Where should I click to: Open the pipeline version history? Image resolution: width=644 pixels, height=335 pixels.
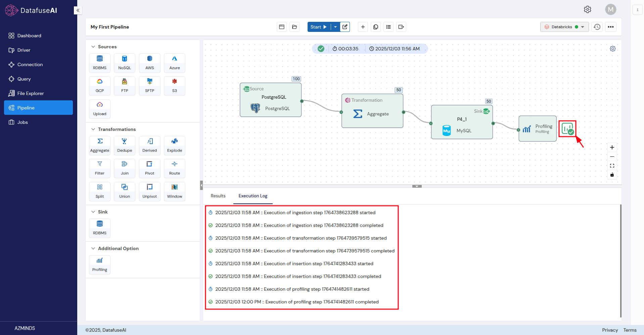coord(597,27)
